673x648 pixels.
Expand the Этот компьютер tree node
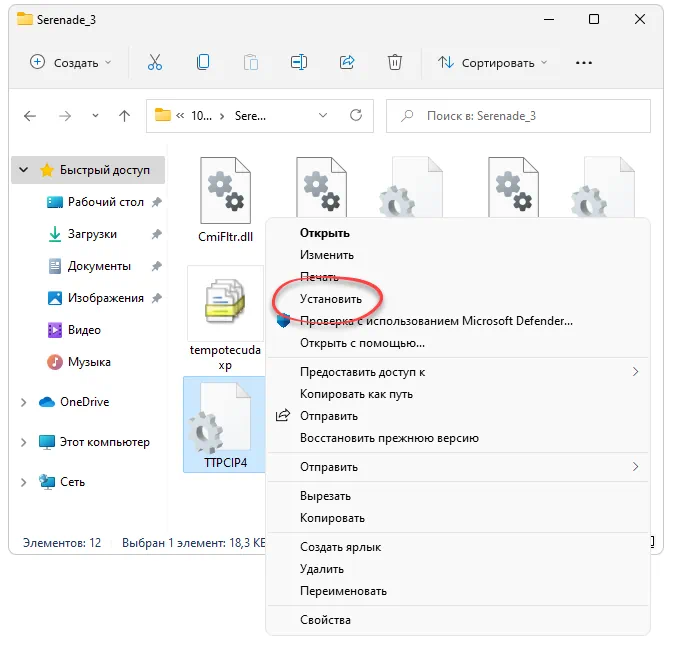point(24,442)
